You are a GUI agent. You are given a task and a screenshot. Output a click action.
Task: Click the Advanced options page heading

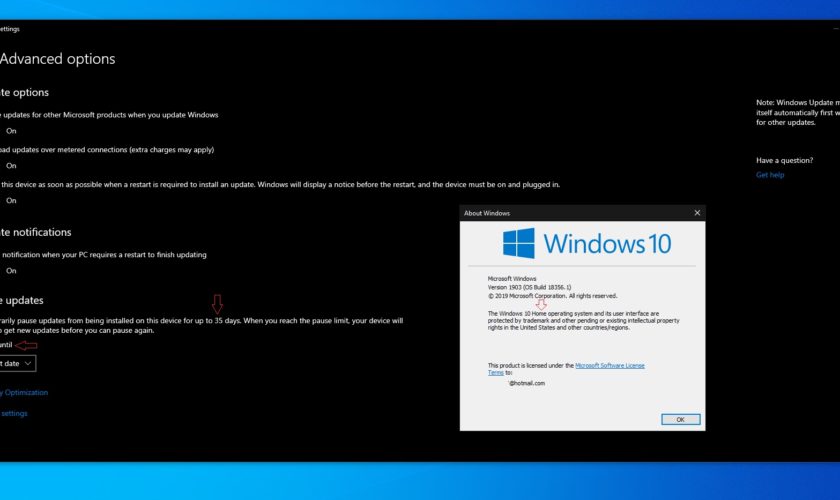coord(57,59)
